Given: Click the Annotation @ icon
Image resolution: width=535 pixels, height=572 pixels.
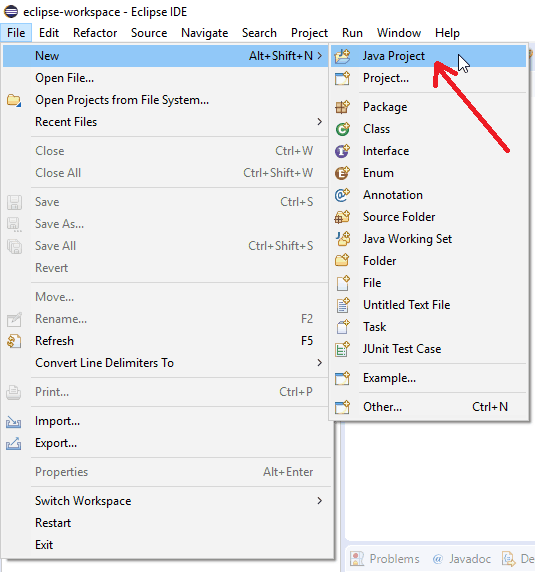Looking at the screenshot, I should [x=342, y=195].
